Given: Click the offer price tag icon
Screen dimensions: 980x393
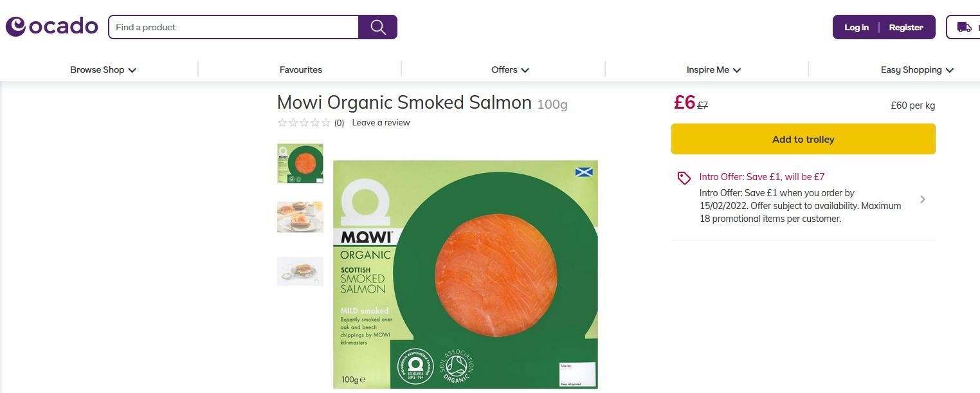Looking at the screenshot, I should pyautogui.click(x=684, y=178).
